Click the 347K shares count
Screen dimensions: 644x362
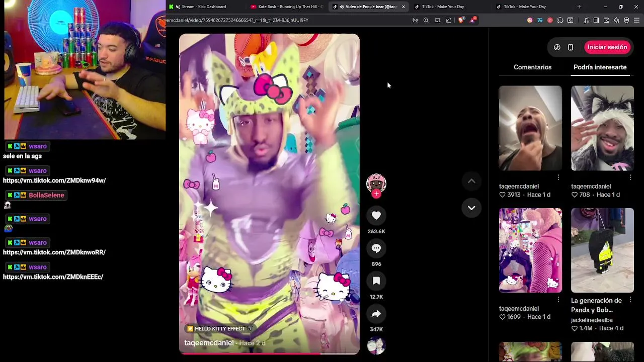click(376, 329)
